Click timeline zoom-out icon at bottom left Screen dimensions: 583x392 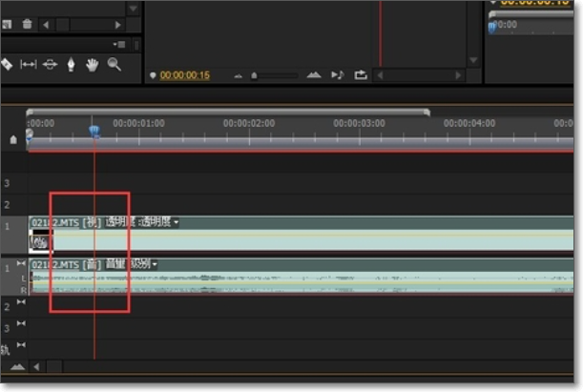click(x=17, y=367)
